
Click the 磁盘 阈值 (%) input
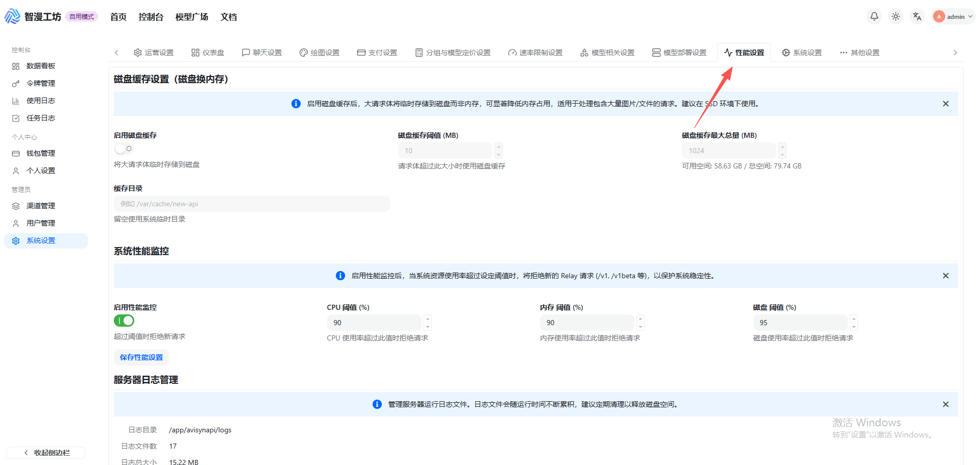[800, 323]
